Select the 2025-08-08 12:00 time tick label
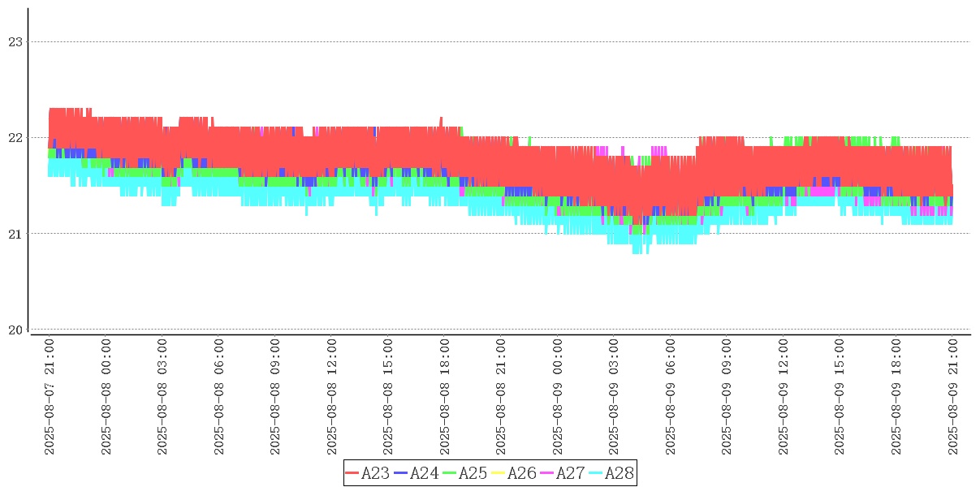This screenshot has height=487, width=980. coord(332,397)
